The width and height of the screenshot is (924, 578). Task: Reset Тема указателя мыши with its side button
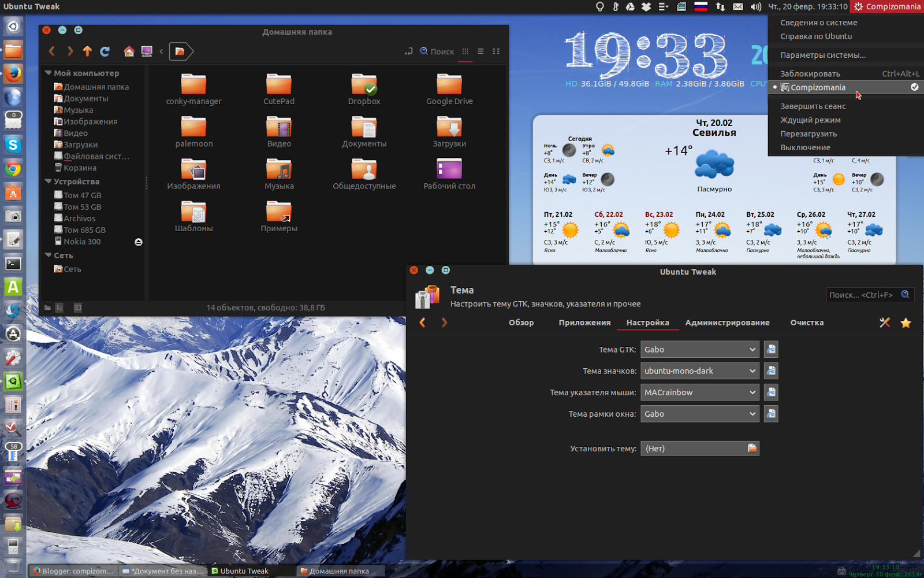(771, 392)
